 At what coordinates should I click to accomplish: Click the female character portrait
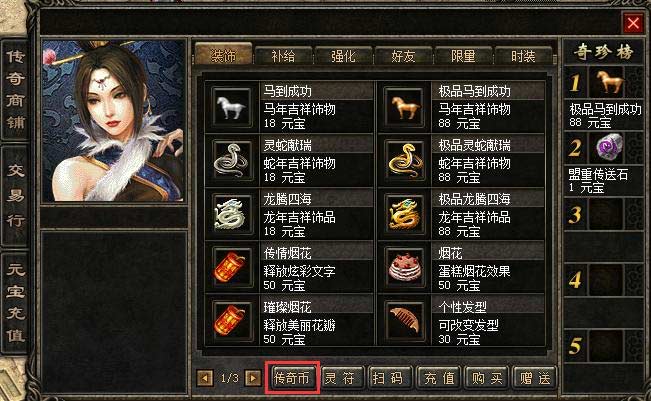[114, 121]
